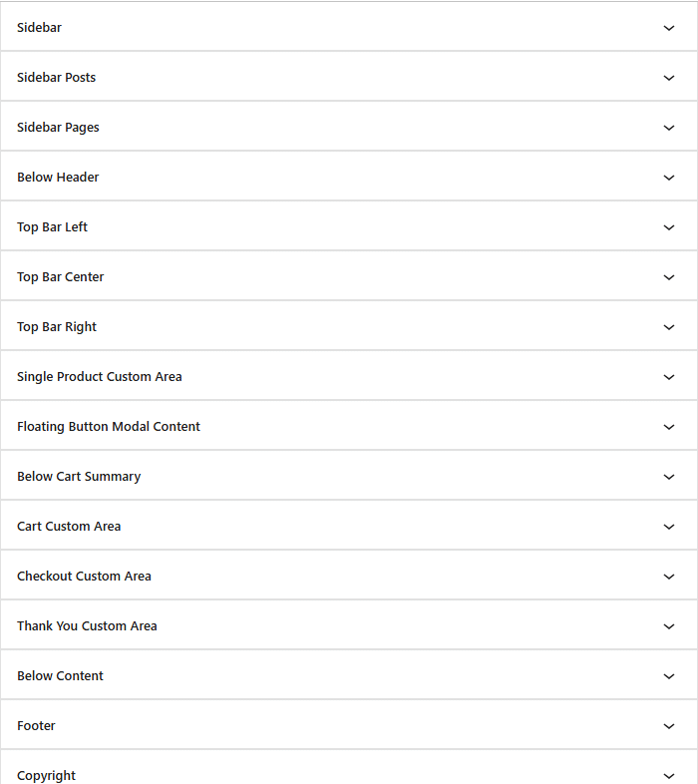Open the Below Content widget area
The image size is (698, 784).
[x=60, y=676]
